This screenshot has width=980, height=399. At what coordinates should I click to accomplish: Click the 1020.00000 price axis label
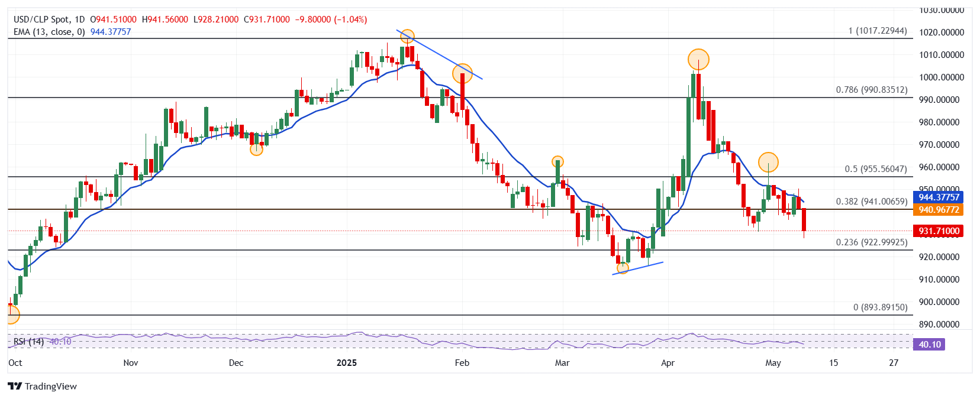tap(942, 33)
